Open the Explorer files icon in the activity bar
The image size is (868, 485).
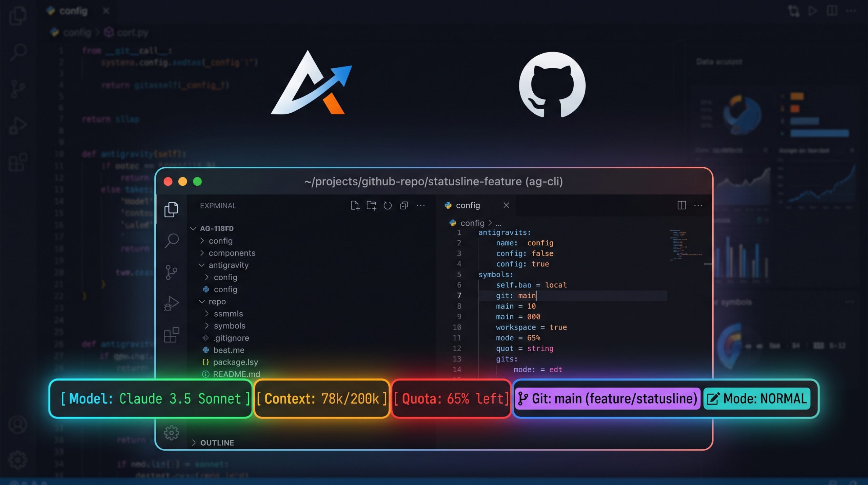[x=171, y=209]
